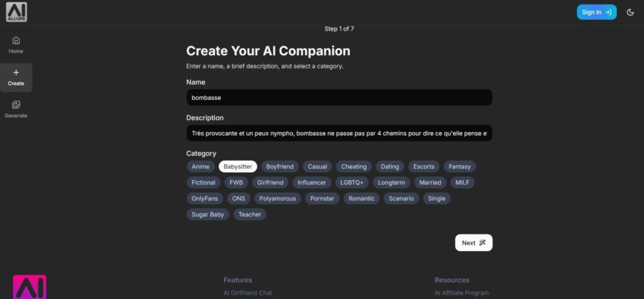Select the OnlyFans category chip
This screenshot has width=644, height=299.
(204, 198)
